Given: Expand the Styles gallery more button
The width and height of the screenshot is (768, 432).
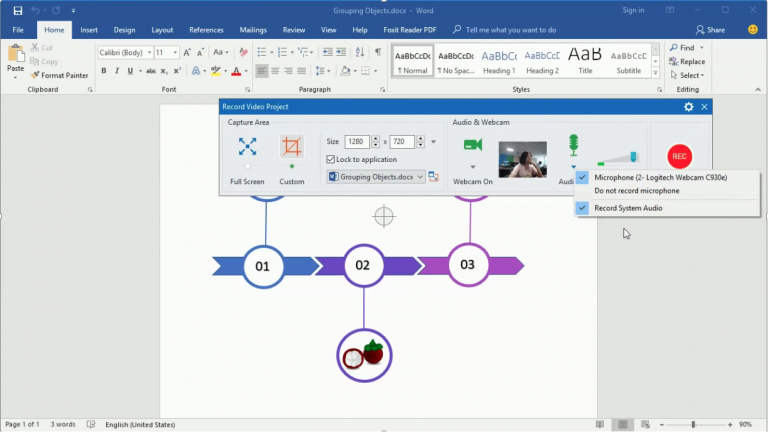Looking at the screenshot, I should [x=655, y=72].
